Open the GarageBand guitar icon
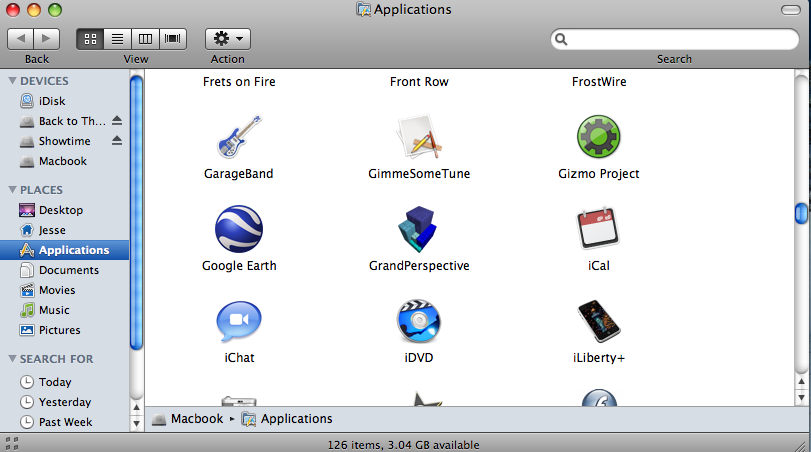 click(238, 137)
